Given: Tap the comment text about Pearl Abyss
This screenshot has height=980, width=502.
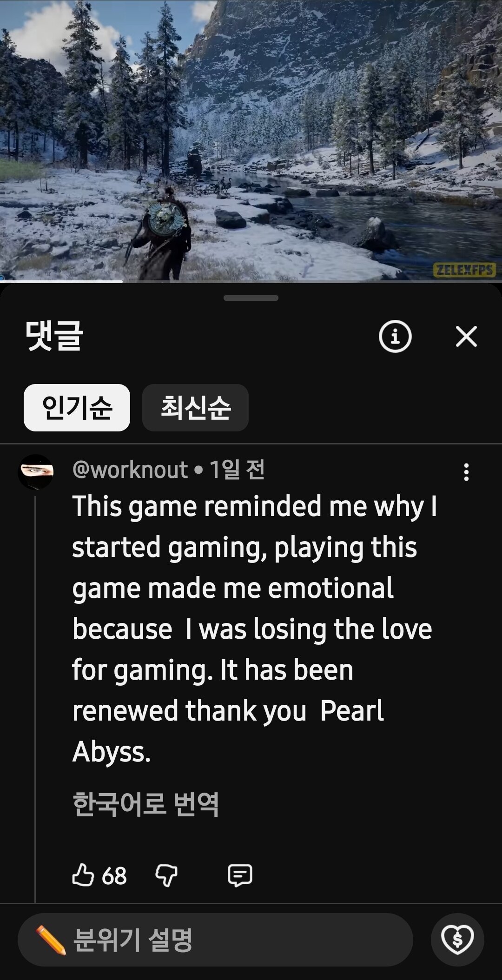Looking at the screenshot, I should [255, 629].
